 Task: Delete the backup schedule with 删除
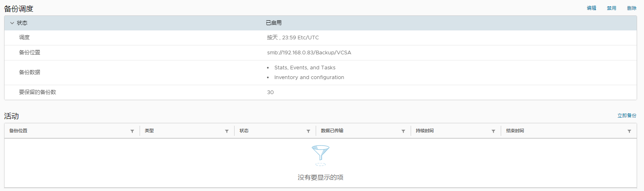pyautogui.click(x=631, y=8)
